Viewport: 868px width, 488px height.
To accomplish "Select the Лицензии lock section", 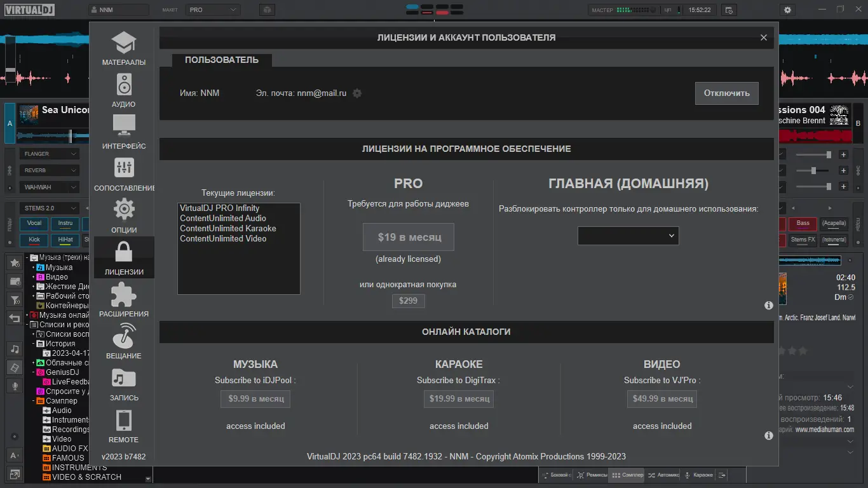I will [x=124, y=258].
